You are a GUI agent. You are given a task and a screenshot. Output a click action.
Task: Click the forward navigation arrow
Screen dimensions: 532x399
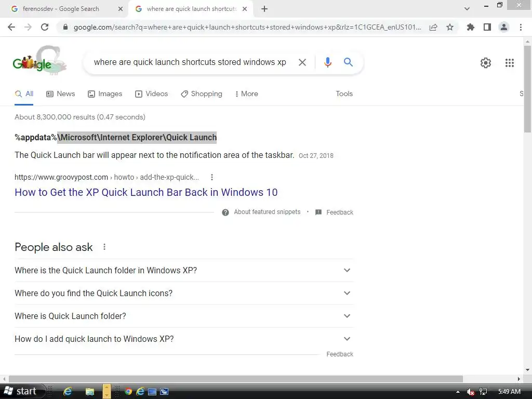click(28, 27)
